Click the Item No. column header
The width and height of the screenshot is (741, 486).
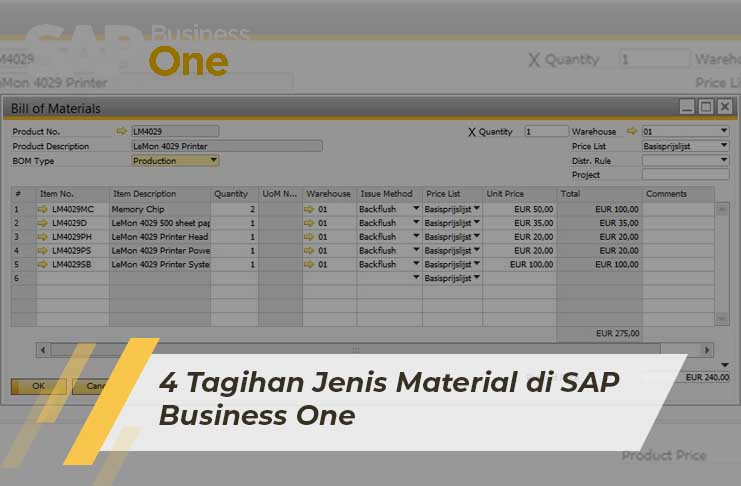click(x=72, y=194)
